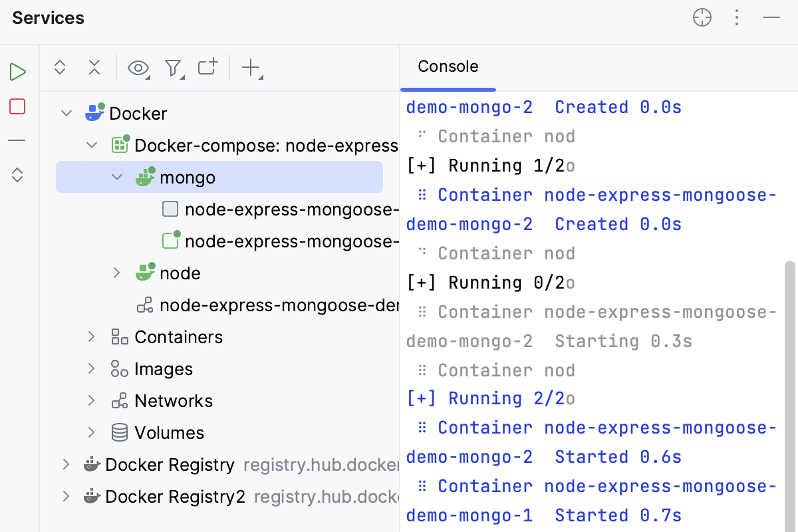
Task: Expand the Images node
Action: coord(92,369)
